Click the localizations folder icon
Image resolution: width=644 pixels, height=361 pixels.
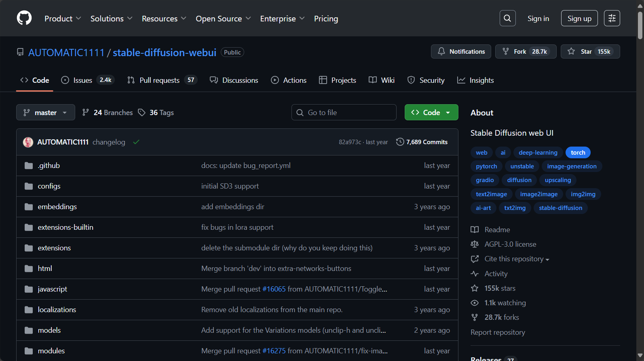[x=29, y=310]
